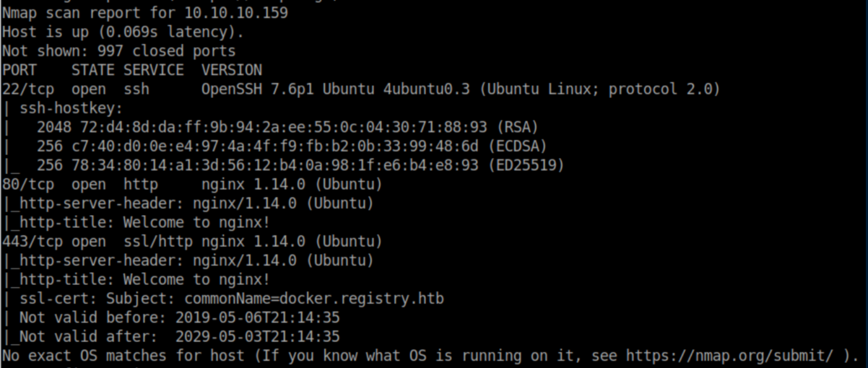Click the Not valid after date
Image resolution: width=868 pixels, height=368 pixels.
[257, 337]
